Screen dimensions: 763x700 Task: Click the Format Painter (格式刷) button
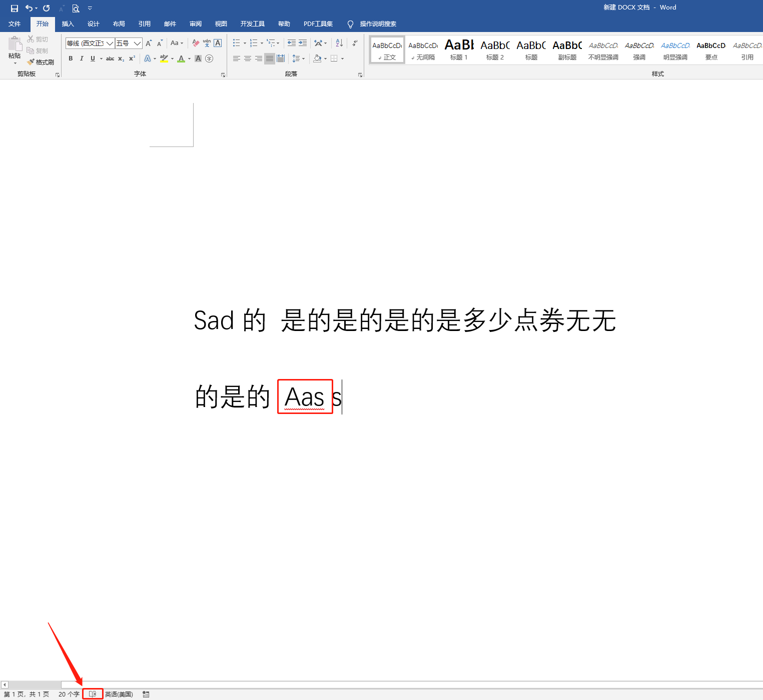click(41, 62)
